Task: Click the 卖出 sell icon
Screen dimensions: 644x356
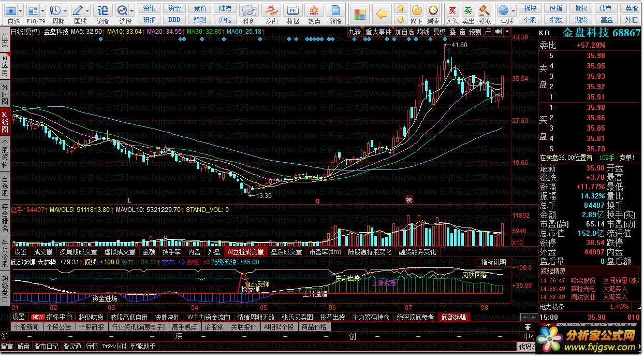Action: click(468, 10)
